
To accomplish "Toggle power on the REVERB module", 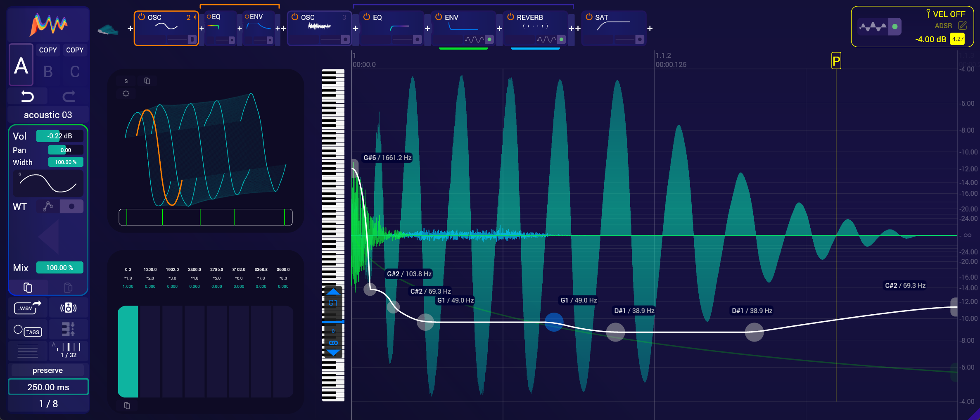I will 511,17.
